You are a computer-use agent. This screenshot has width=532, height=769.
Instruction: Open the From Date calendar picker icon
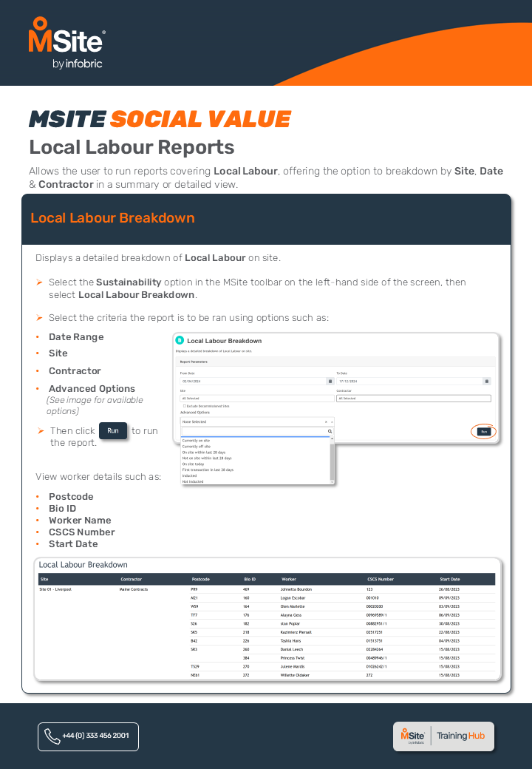(330, 381)
